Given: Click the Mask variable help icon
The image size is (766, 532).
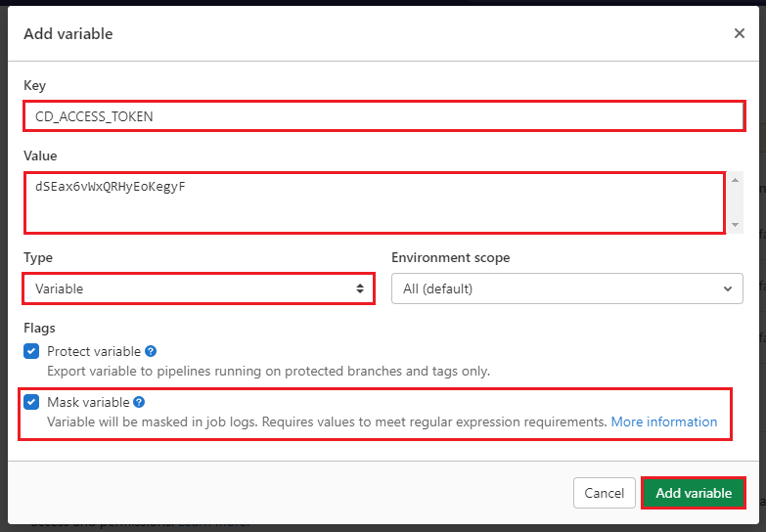Looking at the screenshot, I should tap(139, 402).
